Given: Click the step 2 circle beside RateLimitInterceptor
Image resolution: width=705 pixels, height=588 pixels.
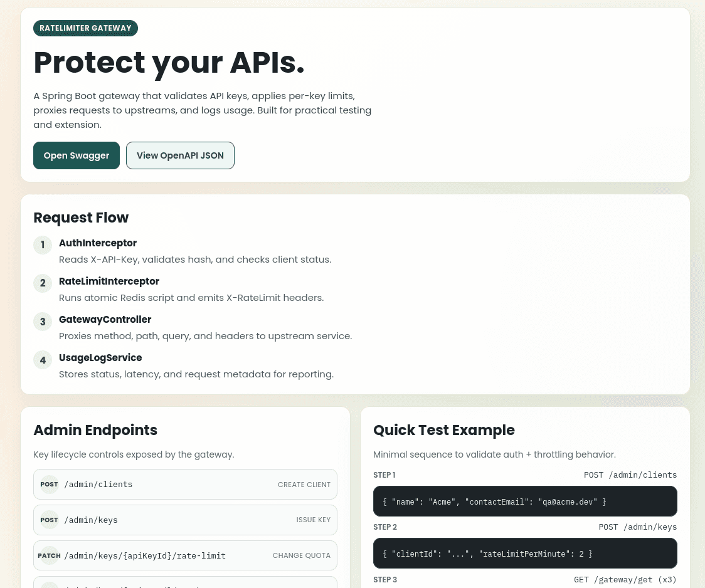Looking at the screenshot, I should [43, 283].
